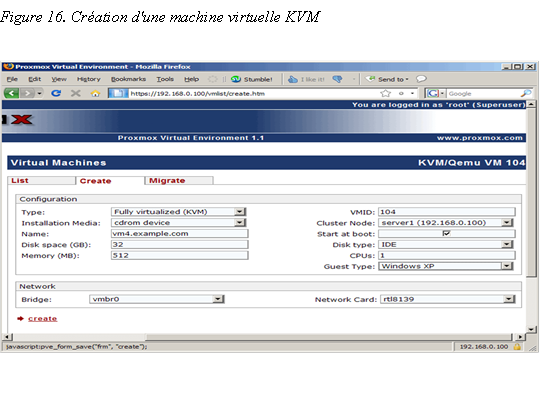Click the 'I like it!' thumbs-up icon
The image size is (540, 419).
click(293, 79)
